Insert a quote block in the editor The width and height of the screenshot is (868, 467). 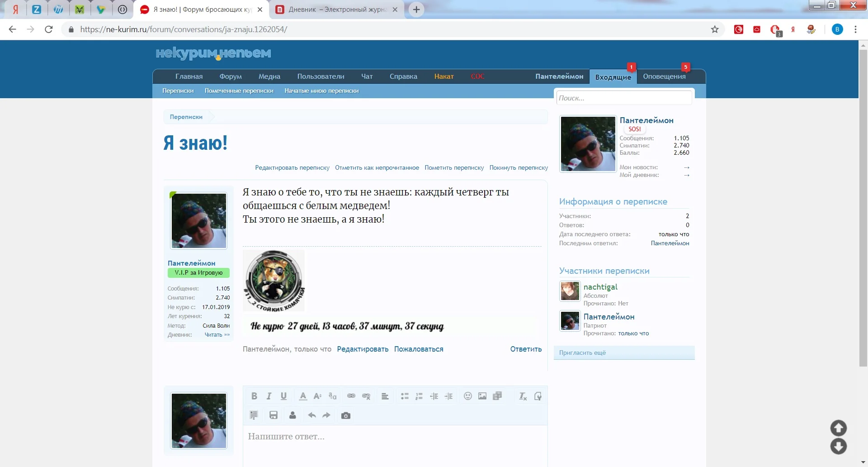[254, 415]
